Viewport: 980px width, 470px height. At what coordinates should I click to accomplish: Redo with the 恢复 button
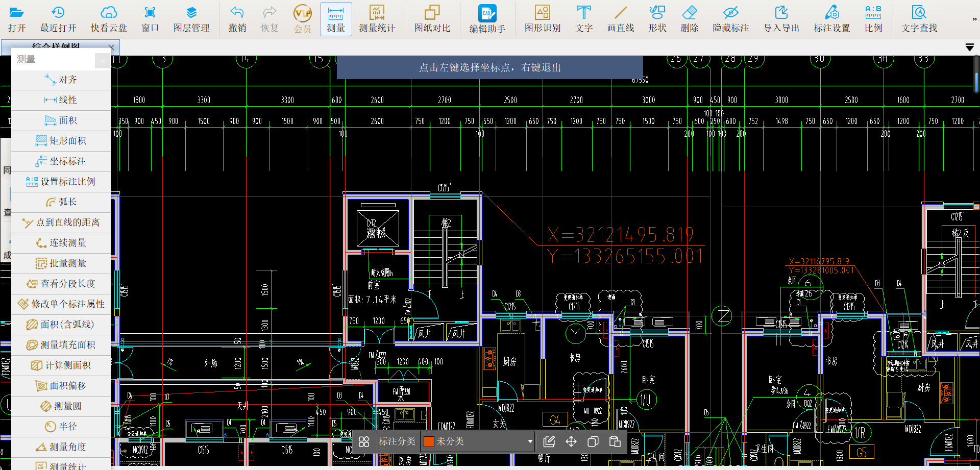click(269, 19)
